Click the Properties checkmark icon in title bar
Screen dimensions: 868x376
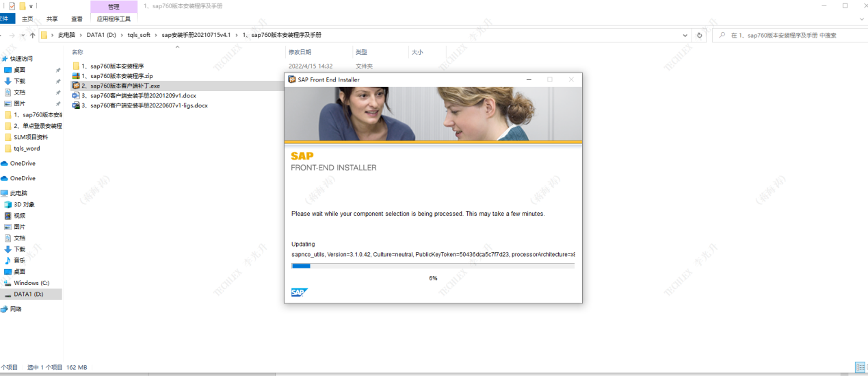click(x=12, y=5)
